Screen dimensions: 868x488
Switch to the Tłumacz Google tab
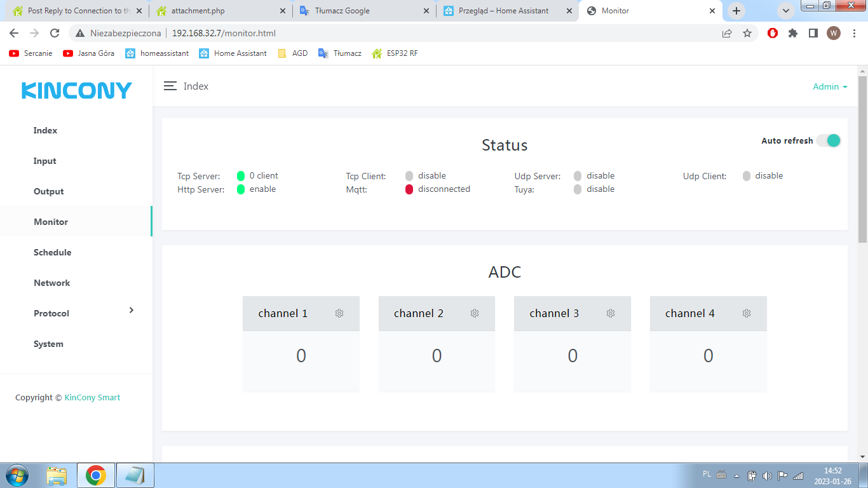[x=342, y=11]
